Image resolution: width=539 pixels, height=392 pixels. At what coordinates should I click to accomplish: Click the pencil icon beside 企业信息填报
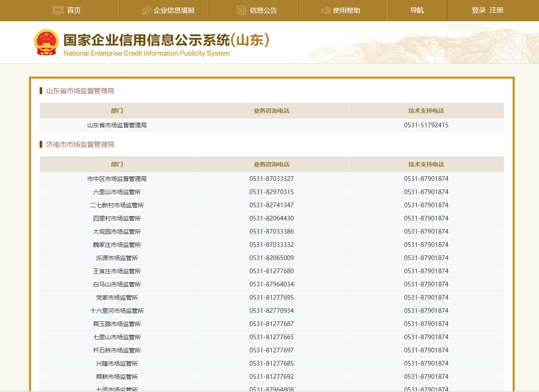pos(147,10)
